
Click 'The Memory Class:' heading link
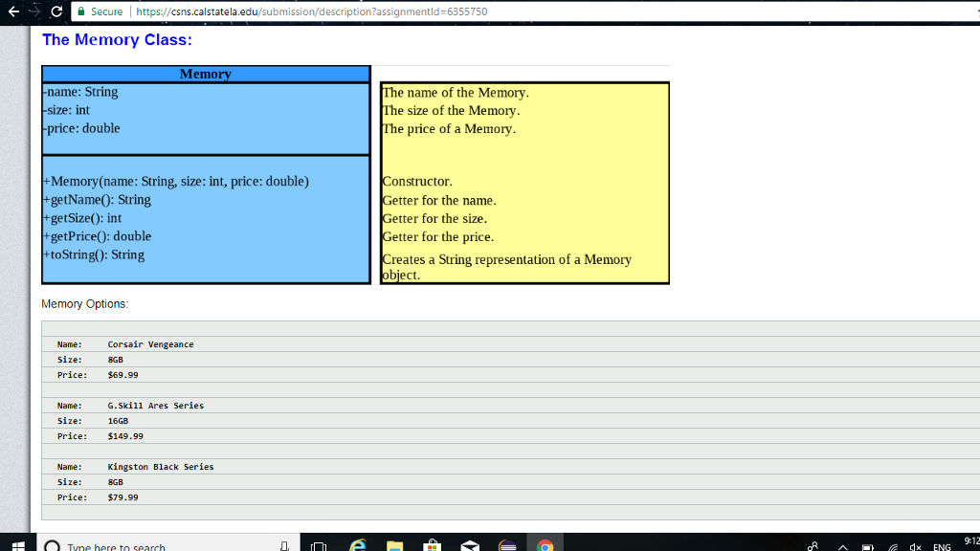[117, 39]
